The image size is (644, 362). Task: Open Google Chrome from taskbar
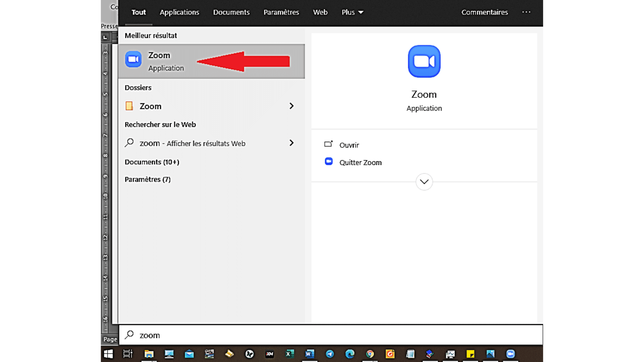(370, 354)
